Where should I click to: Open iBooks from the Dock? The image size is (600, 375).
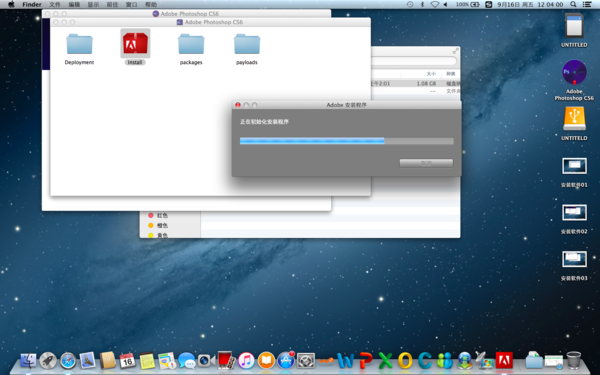tap(266, 360)
